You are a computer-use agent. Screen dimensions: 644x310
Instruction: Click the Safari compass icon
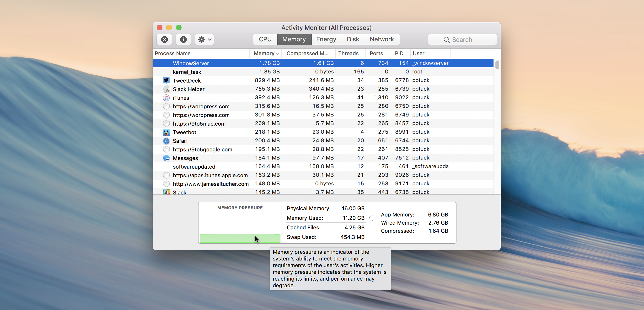pos(166,141)
